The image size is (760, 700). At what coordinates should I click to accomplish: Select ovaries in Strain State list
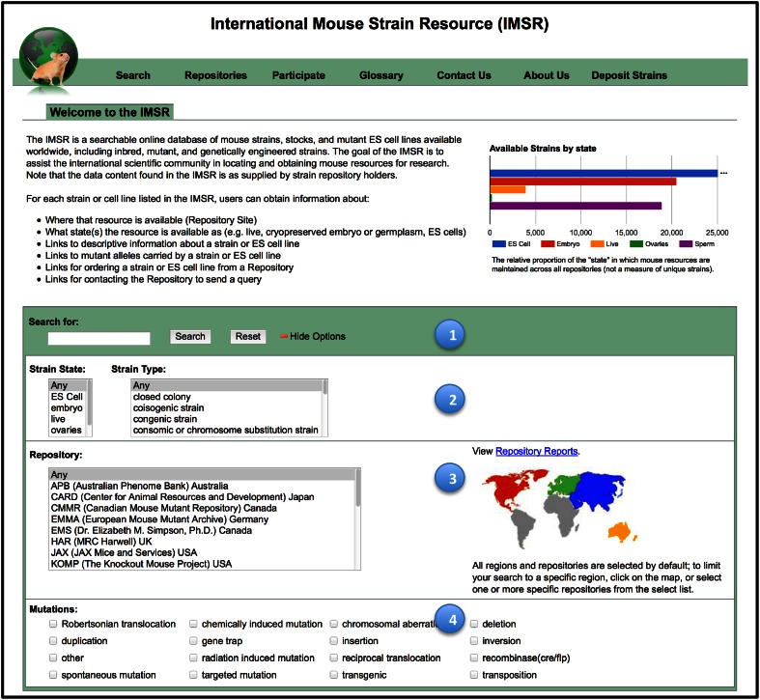click(68, 430)
